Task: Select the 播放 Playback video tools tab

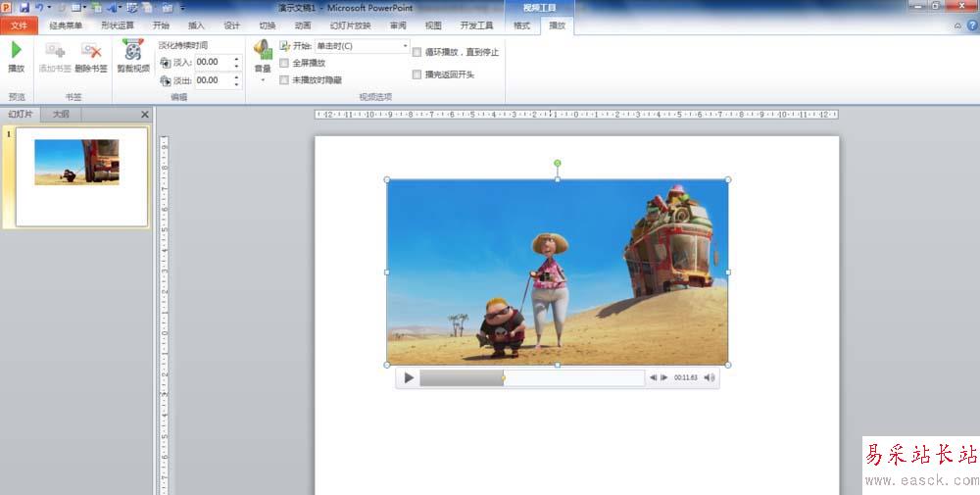Action: (x=558, y=25)
